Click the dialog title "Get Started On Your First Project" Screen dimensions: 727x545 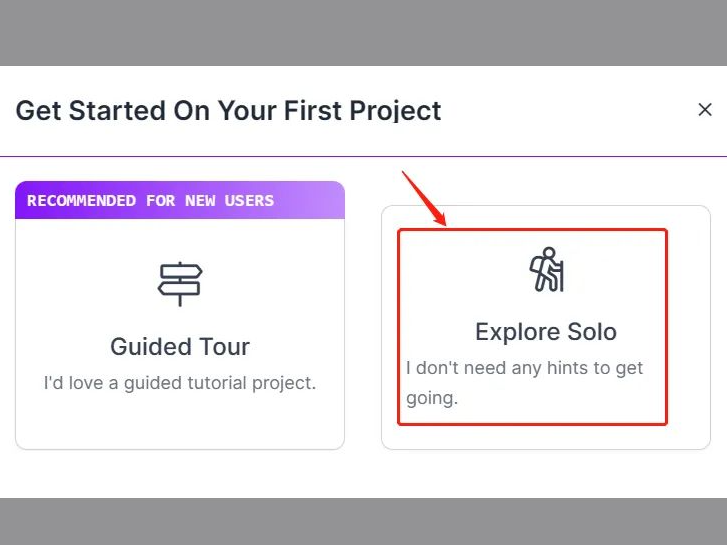coord(228,110)
